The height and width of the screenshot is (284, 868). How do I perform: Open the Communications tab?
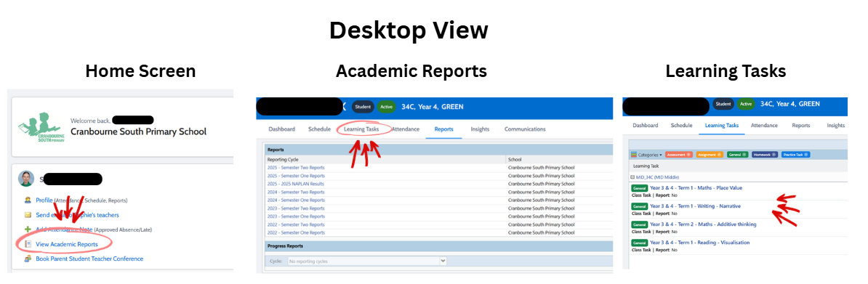tap(525, 129)
